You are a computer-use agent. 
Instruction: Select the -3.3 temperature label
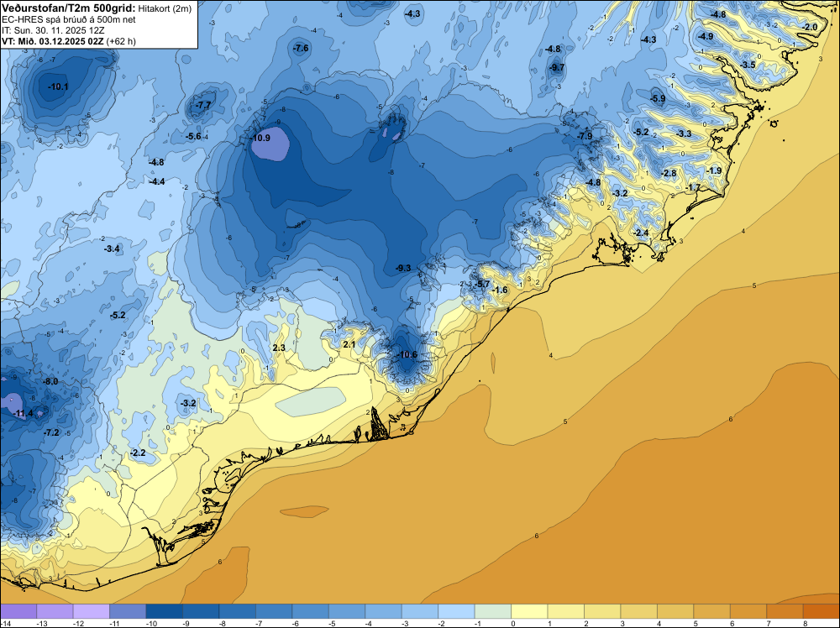[x=684, y=133]
